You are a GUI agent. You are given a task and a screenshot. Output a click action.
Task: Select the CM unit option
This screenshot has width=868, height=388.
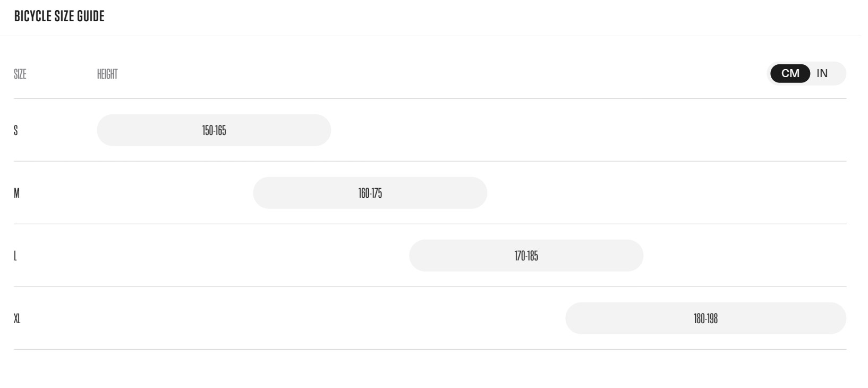click(x=790, y=73)
